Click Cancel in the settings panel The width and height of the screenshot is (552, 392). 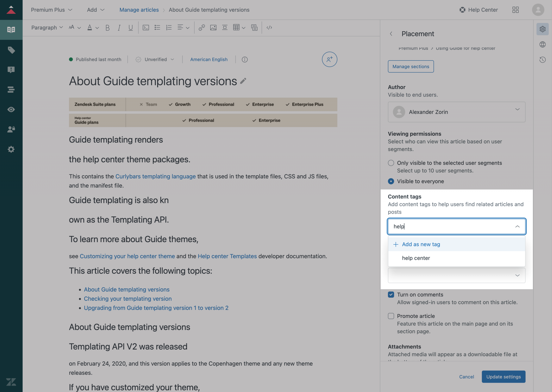(x=466, y=377)
